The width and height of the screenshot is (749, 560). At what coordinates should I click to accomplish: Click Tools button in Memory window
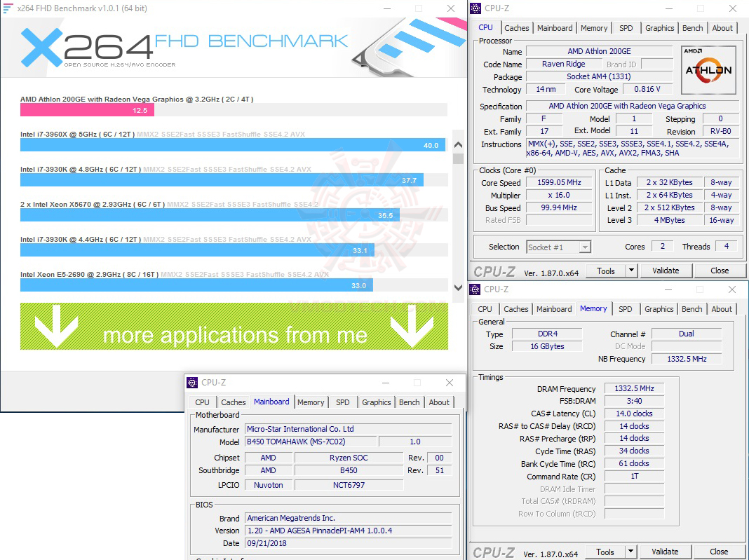click(x=605, y=552)
